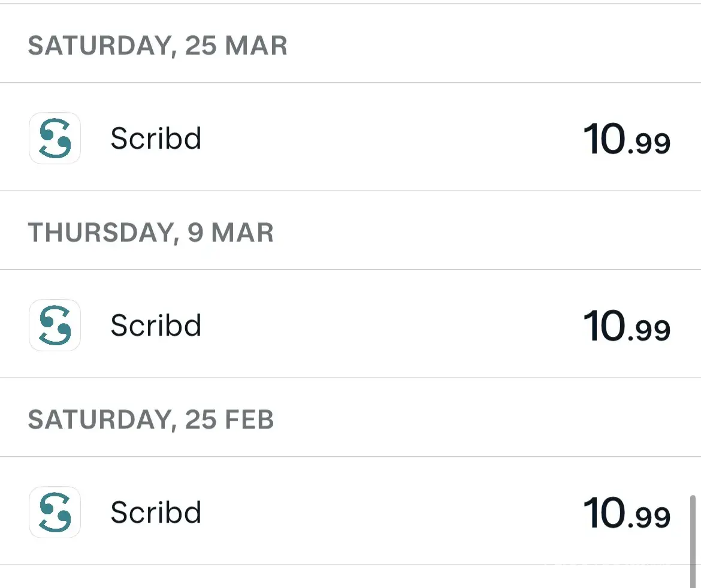Click the 10.99 amount charged on 9 Mar
The height and width of the screenshot is (588, 701).
pyautogui.click(x=626, y=327)
